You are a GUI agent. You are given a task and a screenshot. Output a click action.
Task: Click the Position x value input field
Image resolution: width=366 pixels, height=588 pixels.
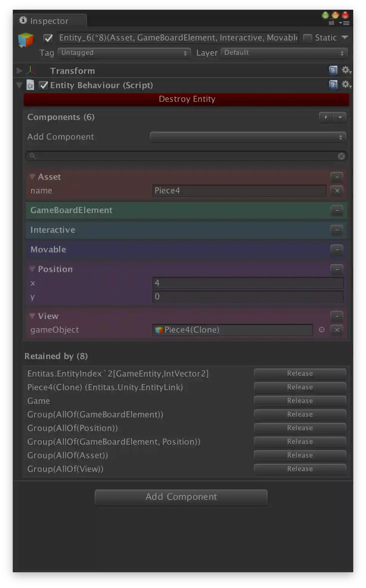pos(248,283)
